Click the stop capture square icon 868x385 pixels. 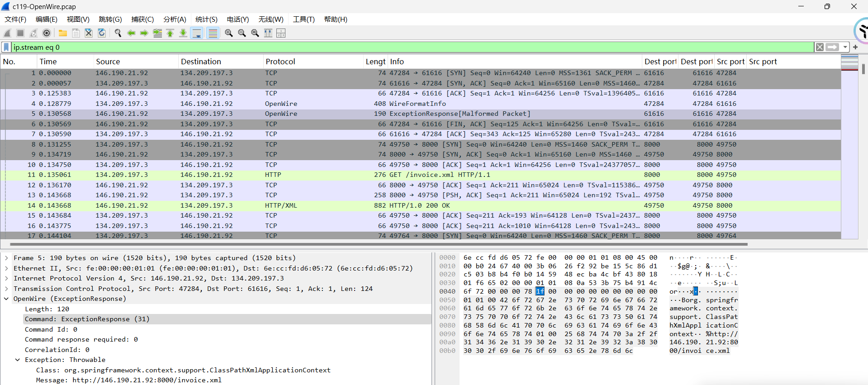click(x=20, y=33)
